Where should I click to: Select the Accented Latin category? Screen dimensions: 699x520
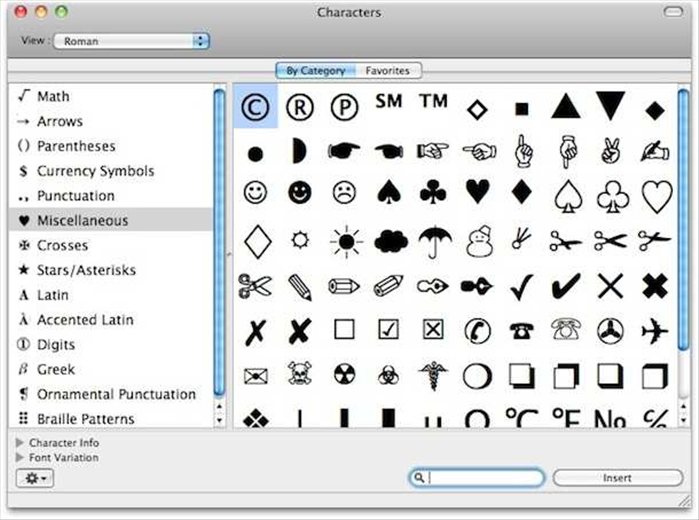tap(111, 320)
